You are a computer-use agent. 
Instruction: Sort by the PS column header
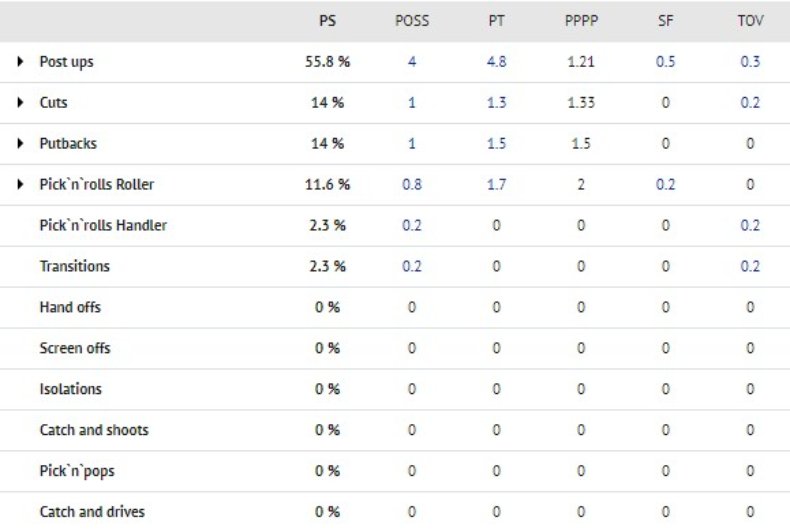point(327,20)
